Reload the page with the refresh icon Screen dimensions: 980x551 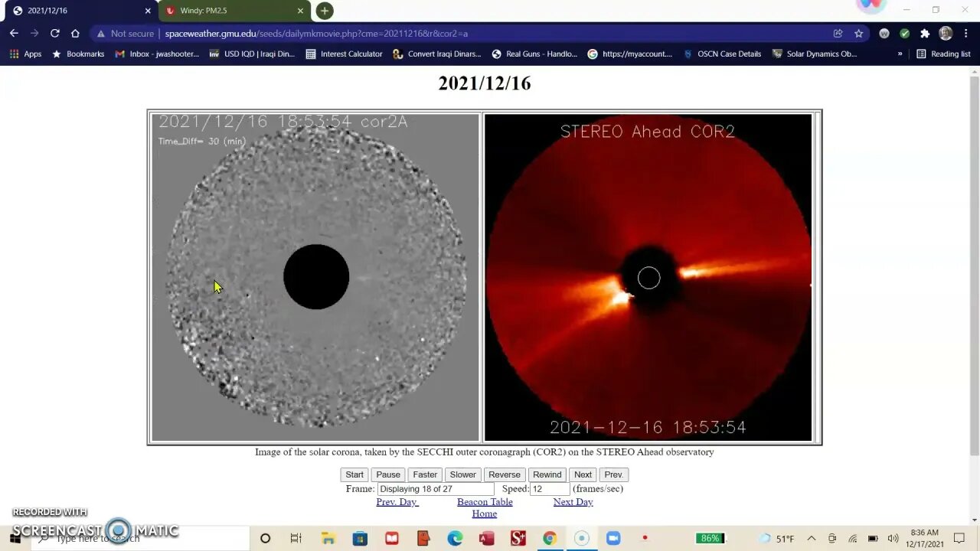(x=55, y=34)
